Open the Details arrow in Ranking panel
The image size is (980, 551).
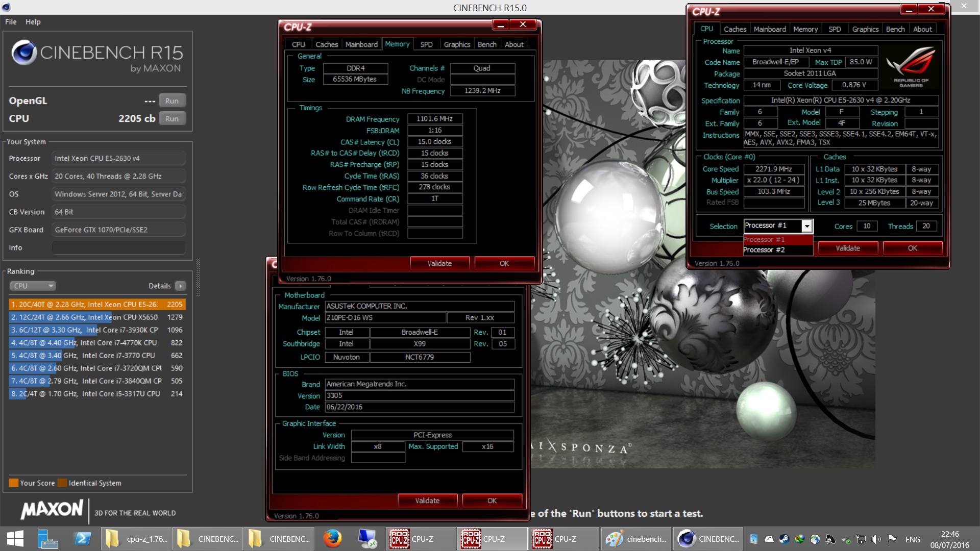coord(181,286)
